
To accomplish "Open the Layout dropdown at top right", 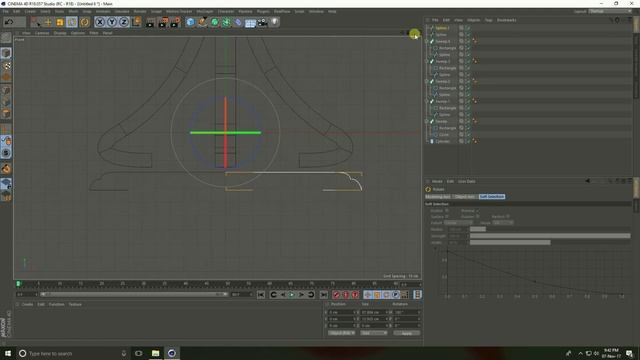I will click(x=610, y=11).
